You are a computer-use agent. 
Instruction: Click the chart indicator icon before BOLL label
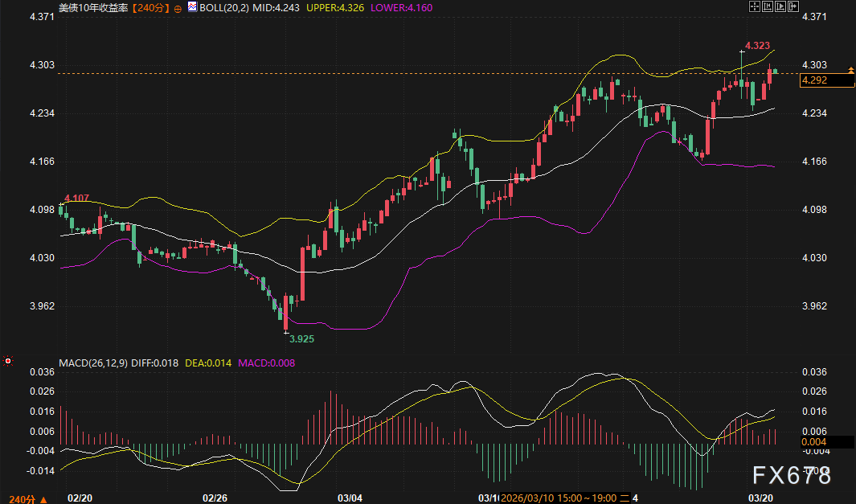pyautogui.click(x=191, y=6)
